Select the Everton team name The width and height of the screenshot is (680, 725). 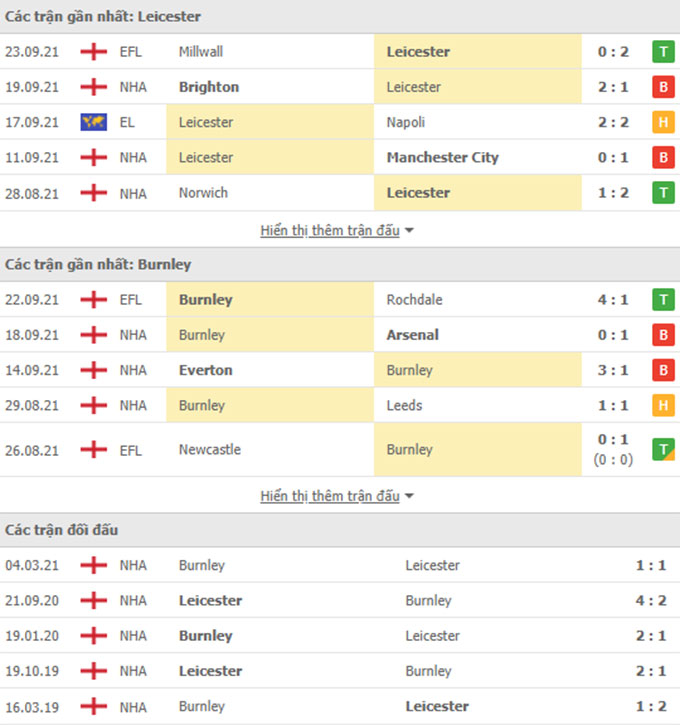tap(206, 370)
